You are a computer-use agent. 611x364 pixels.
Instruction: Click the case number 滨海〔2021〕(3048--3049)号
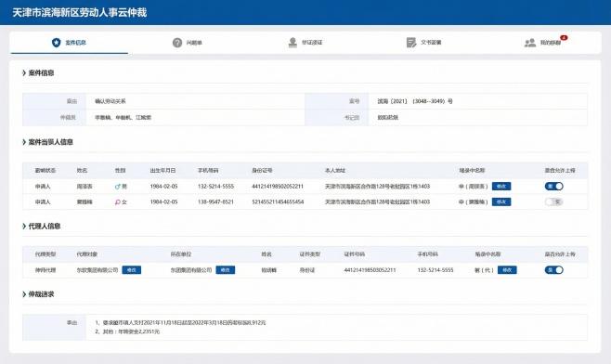coord(414,101)
